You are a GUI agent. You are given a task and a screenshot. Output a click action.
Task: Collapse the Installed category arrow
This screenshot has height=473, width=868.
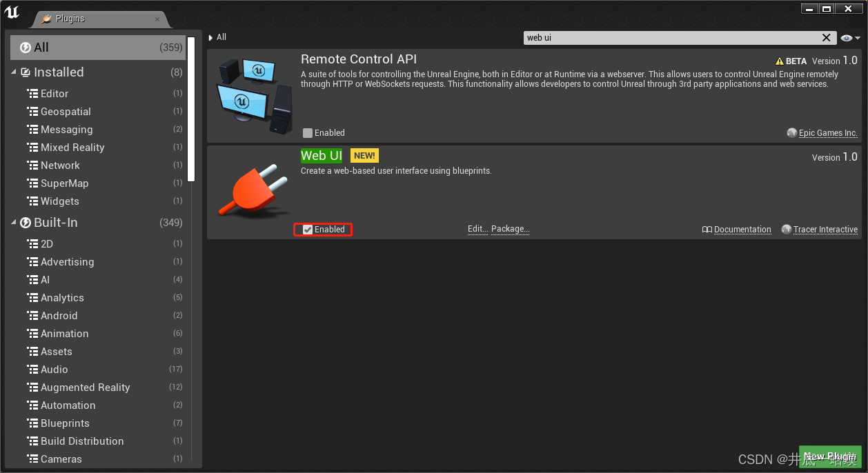click(14, 72)
